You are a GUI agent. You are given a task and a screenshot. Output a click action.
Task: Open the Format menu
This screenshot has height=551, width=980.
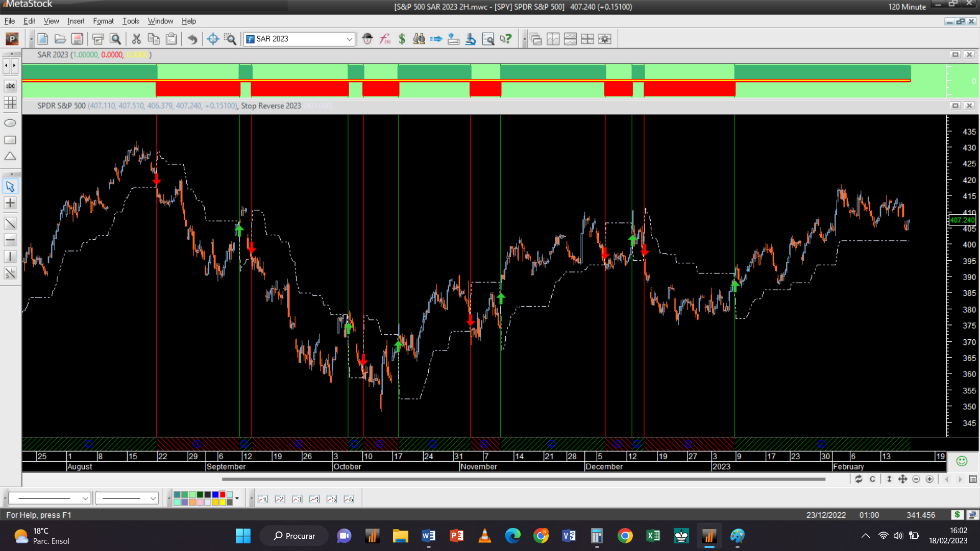(103, 21)
